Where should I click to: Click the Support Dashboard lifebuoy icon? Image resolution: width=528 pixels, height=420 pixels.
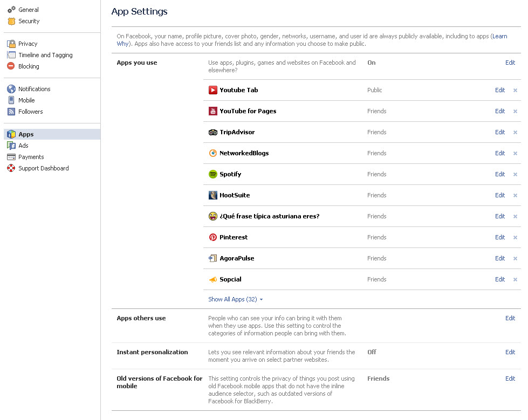click(x=11, y=168)
